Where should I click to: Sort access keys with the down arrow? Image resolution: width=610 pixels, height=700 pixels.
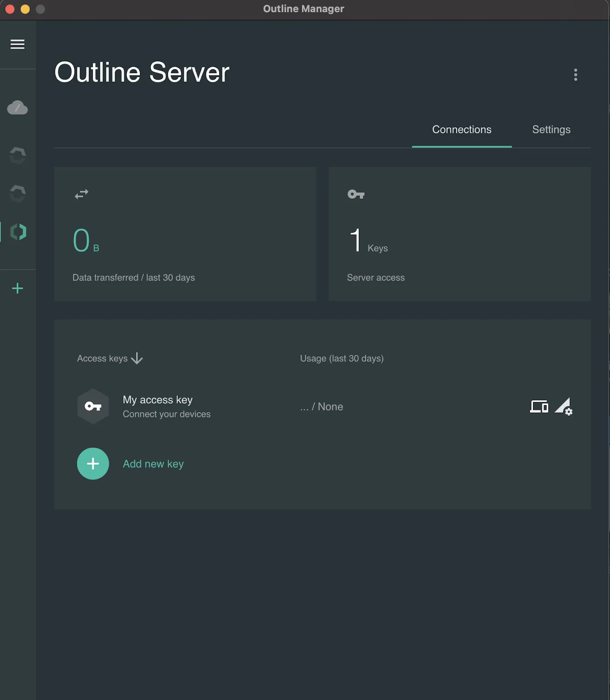tap(137, 359)
